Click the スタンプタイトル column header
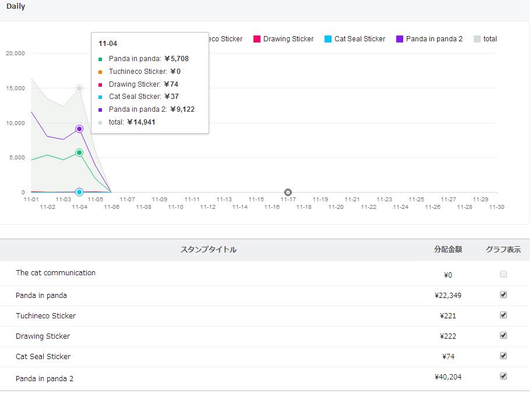Screen dimensions: 532x394 pyautogui.click(x=209, y=250)
